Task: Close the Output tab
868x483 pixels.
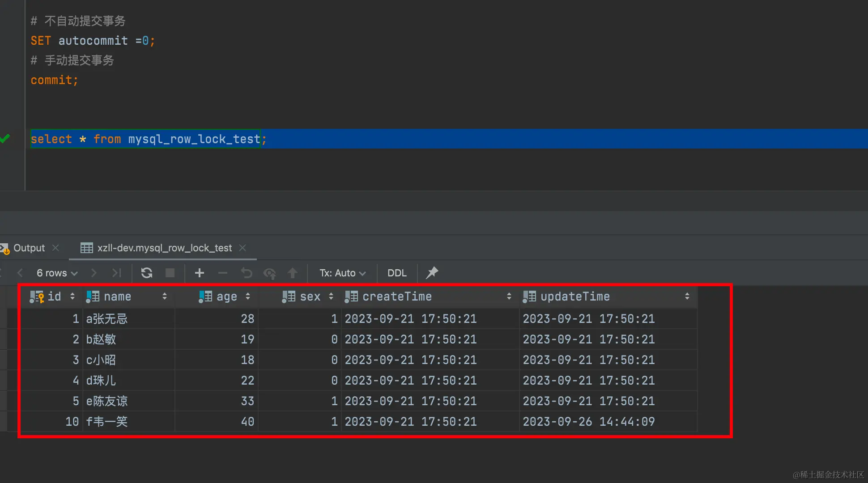Action: pyautogui.click(x=55, y=248)
